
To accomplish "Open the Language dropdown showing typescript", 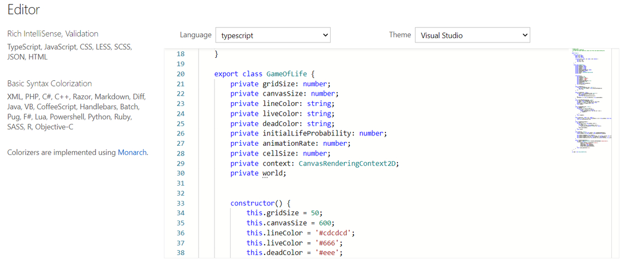I will [x=273, y=35].
